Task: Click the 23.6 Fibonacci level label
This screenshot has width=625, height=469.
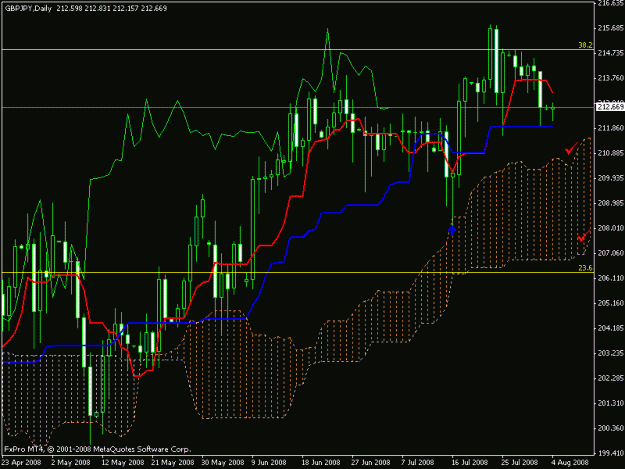Action: (x=585, y=268)
